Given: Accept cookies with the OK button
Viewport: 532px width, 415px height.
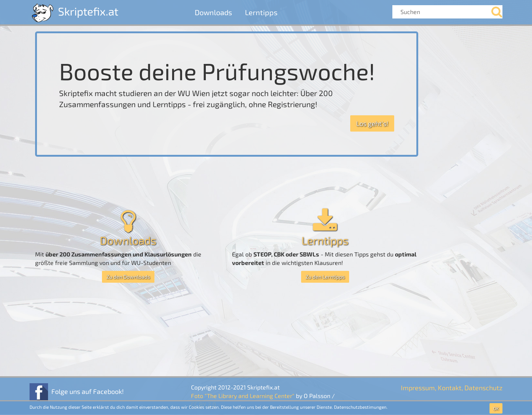Looking at the screenshot, I should [496, 408].
